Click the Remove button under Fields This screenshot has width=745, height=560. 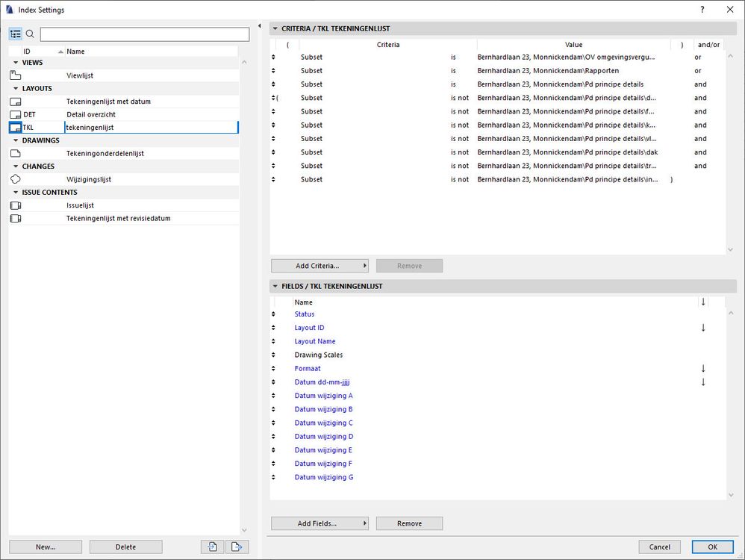[x=410, y=523]
